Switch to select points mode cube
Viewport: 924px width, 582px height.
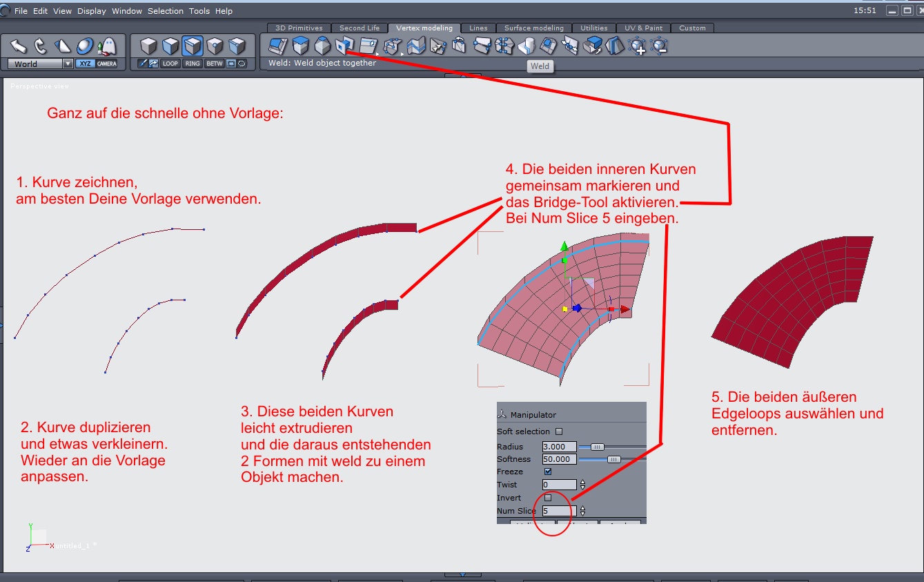pos(215,46)
